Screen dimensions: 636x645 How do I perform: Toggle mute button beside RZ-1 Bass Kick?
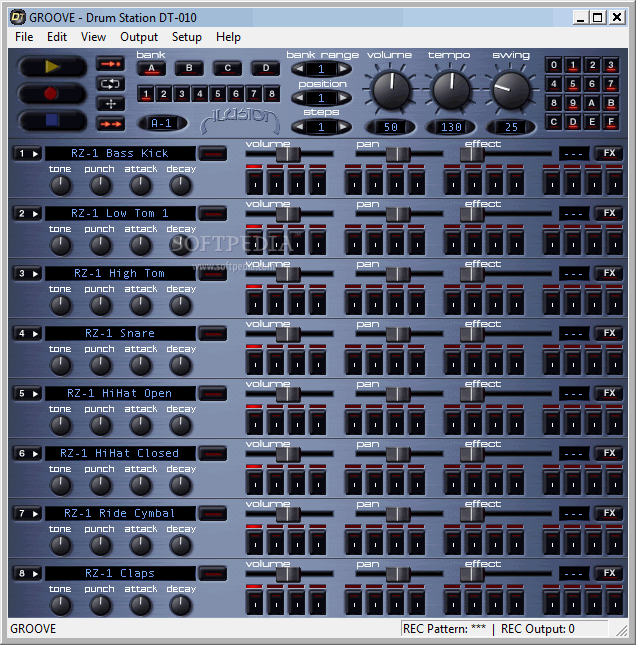click(x=213, y=153)
